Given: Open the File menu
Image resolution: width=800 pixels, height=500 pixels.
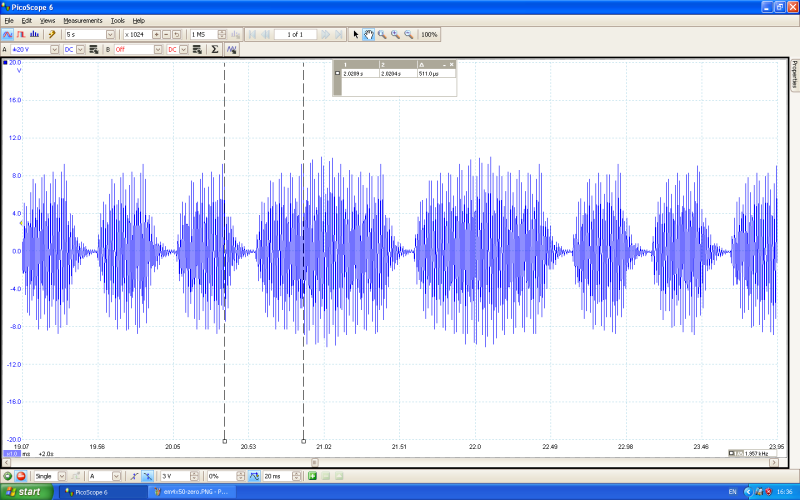Looking at the screenshot, I should (9, 20).
